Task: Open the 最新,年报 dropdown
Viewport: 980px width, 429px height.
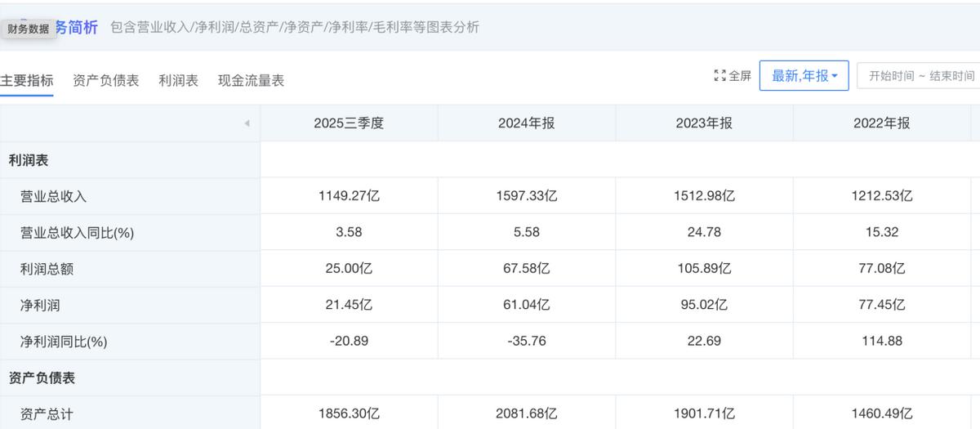Action: click(x=804, y=76)
